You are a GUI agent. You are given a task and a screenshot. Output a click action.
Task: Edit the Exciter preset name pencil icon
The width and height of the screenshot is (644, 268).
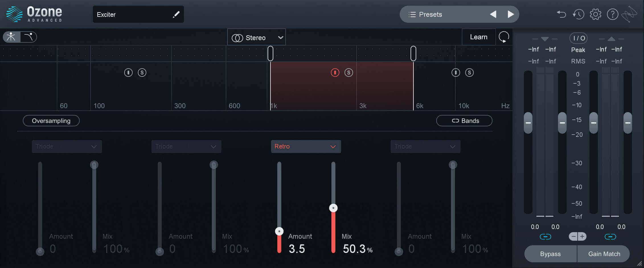[x=176, y=14]
